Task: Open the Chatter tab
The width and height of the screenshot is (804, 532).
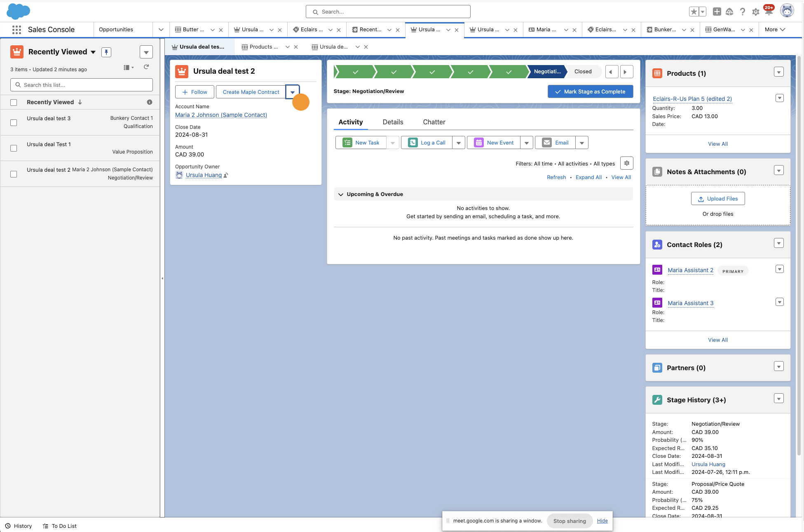Action: (434, 122)
